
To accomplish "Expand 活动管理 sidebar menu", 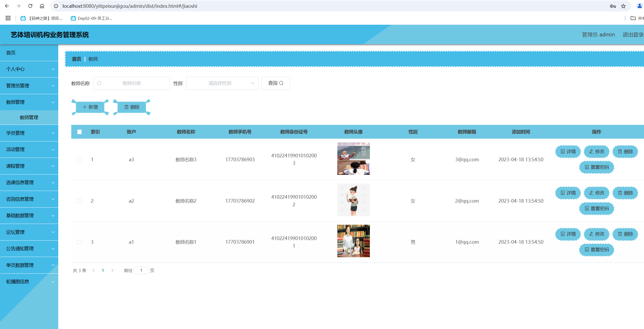I will pyautogui.click(x=29, y=150).
